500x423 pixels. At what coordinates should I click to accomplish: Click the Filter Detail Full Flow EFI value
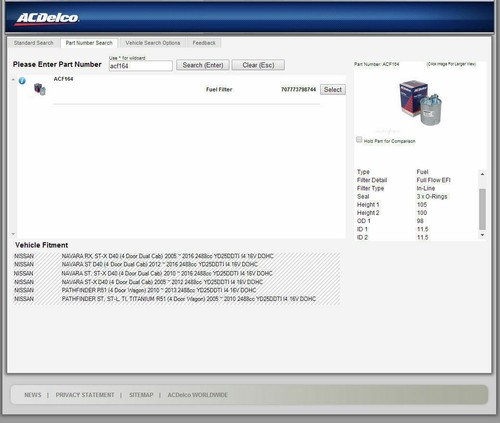(x=433, y=180)
